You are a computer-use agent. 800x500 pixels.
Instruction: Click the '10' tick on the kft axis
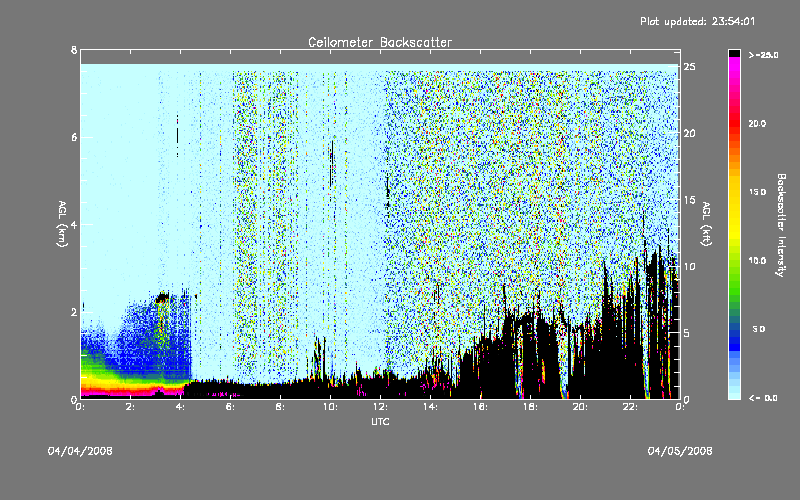(690, 267)
